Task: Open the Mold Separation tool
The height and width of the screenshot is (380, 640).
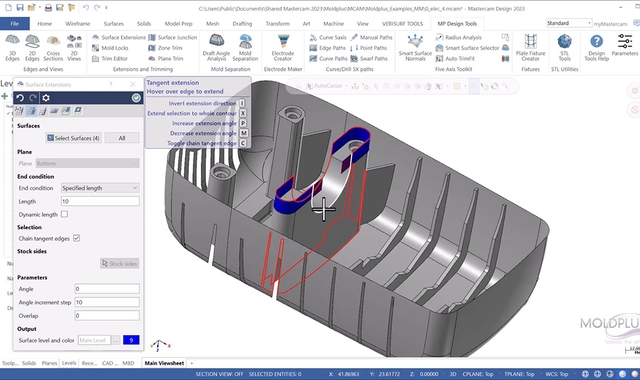Action: pyautogui.click(x=245, y=48)
